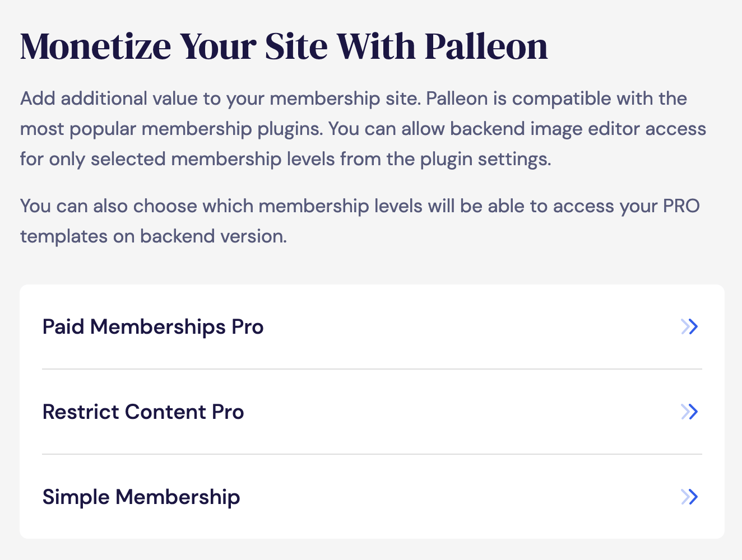Click the double-chevron arrow next to Restrict Content Pro
Viewport: 742px width, 560px height.
point(689,412)
